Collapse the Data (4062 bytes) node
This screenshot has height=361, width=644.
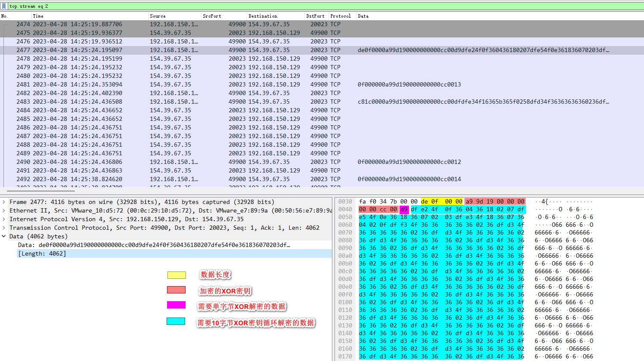(4, 236)
